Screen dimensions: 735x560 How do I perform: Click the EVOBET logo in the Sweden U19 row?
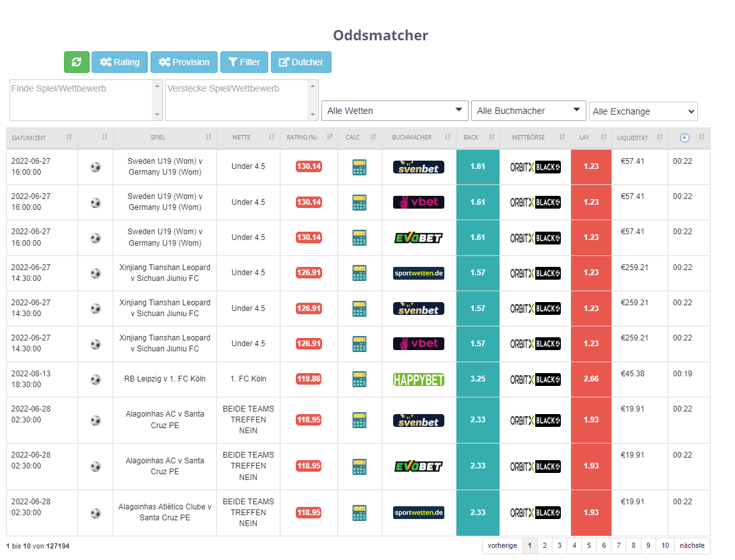pyautogui.click(x=419, y=237)
